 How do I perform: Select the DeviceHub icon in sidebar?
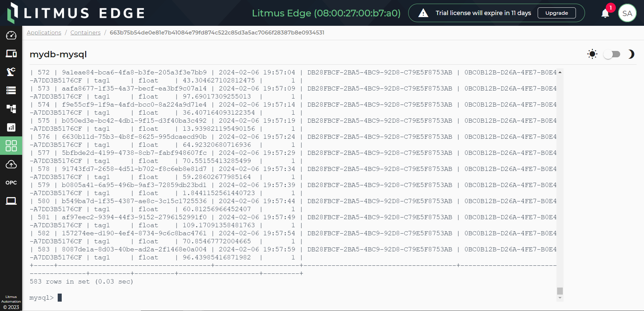point(11,54)
